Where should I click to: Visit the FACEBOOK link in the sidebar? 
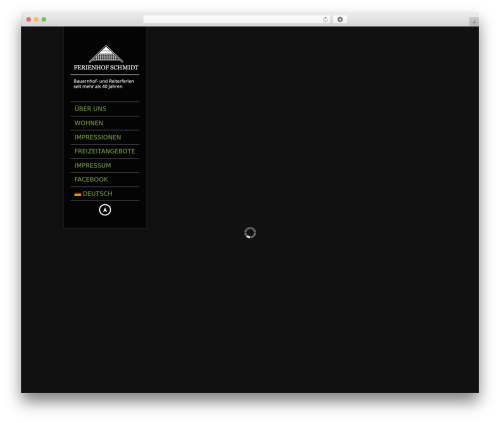(91, 180)
